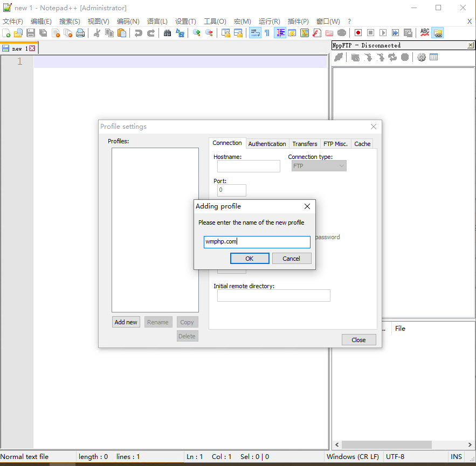Click the File column header
Image resolution: width=476 pixels, height=466 pixels.
(x=400, y=328)
